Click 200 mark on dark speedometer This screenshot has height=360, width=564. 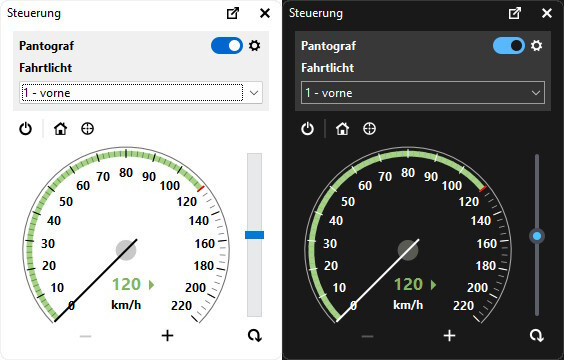(477, 287)
